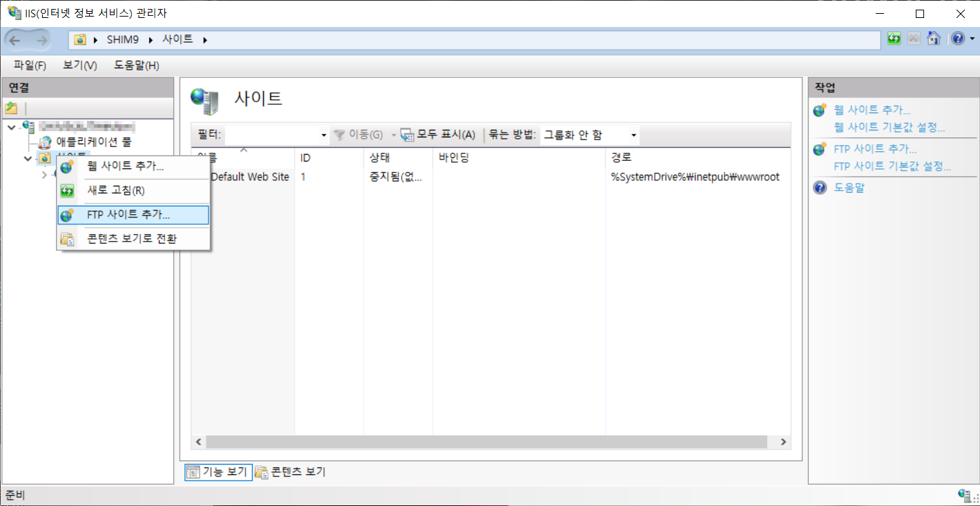Click the globe icon beside FTP 사이트 추가 in Actions

coord(820,149)
